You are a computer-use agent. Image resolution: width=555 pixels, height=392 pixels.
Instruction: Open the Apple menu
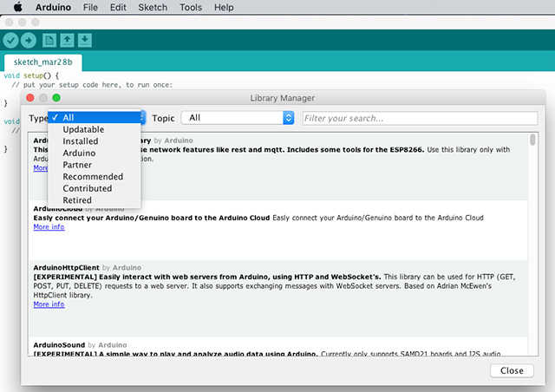(17, 7)
